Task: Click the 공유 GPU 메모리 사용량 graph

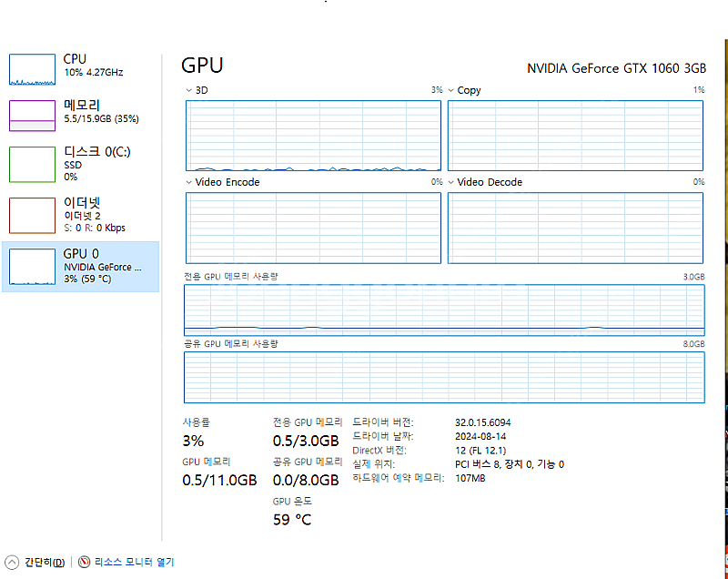Action: [x=444, y=377]
